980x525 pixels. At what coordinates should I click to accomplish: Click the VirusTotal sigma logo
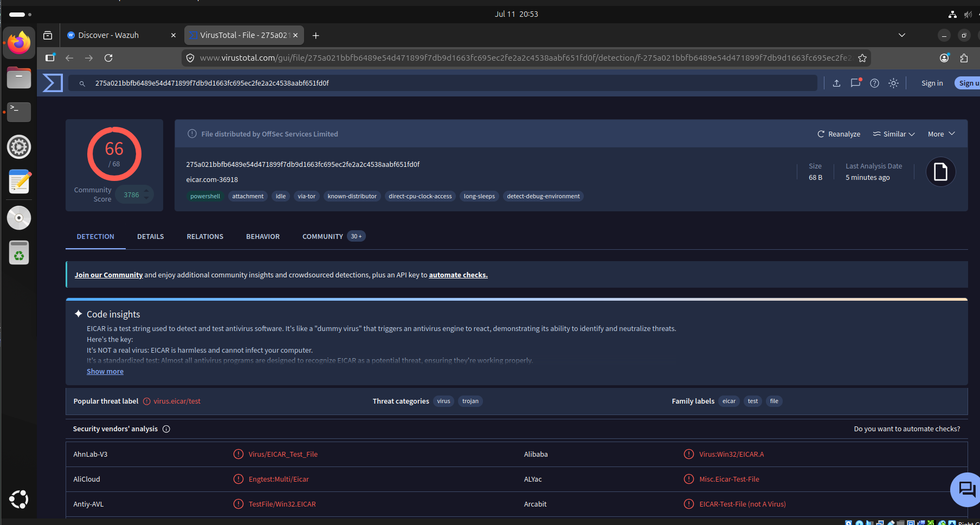click(x=53, y=83)
